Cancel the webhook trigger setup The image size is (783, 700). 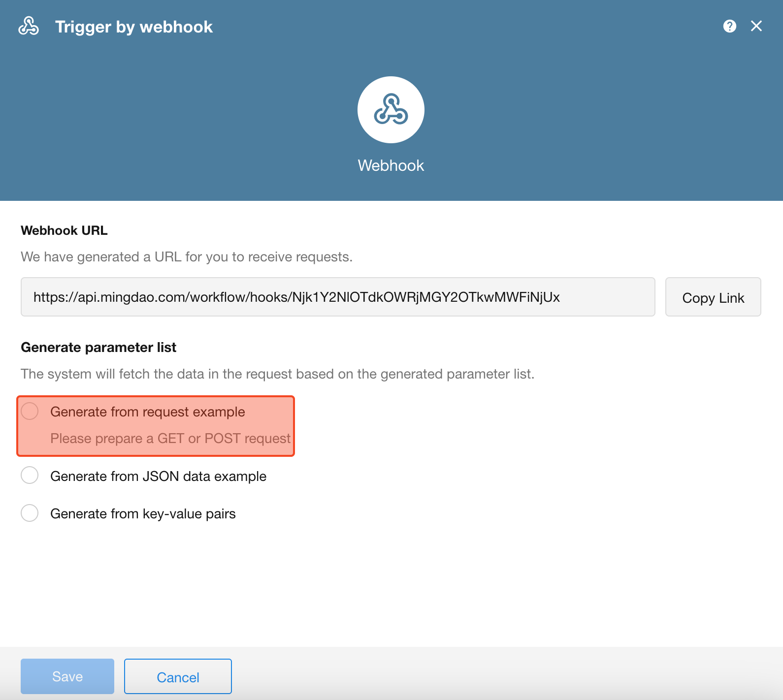178,676
